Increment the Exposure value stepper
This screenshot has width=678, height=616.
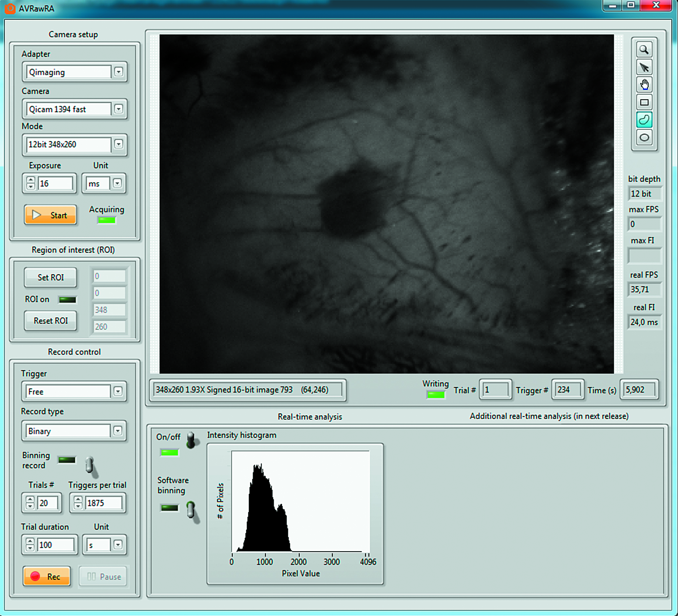(31, 180)
